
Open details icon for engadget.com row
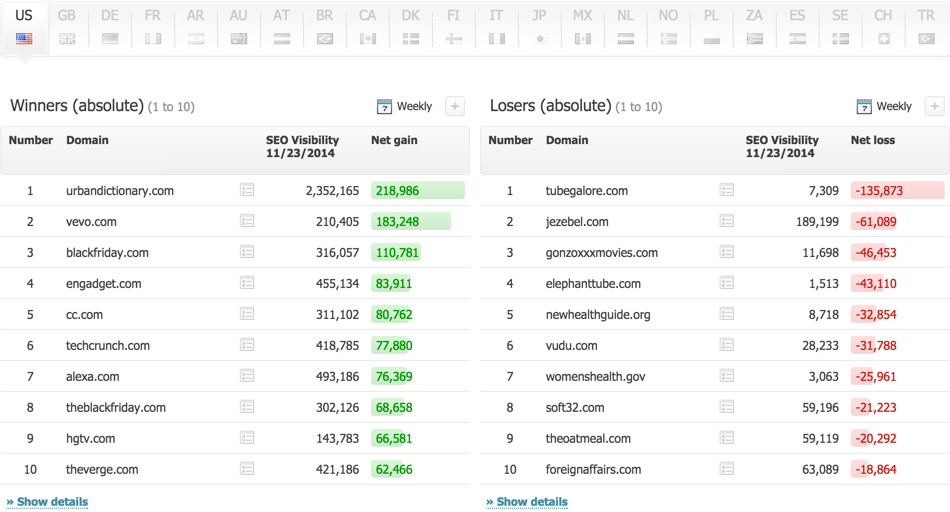247,283
